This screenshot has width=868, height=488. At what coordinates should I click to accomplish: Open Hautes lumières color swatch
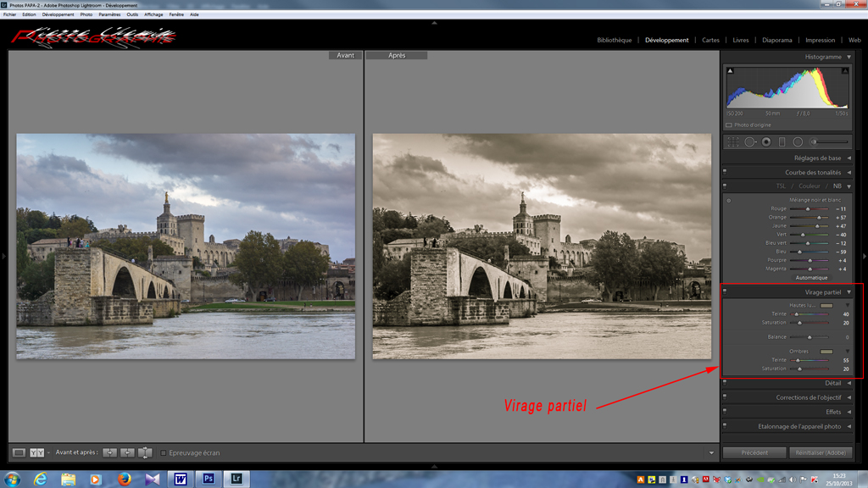[826, 305]
